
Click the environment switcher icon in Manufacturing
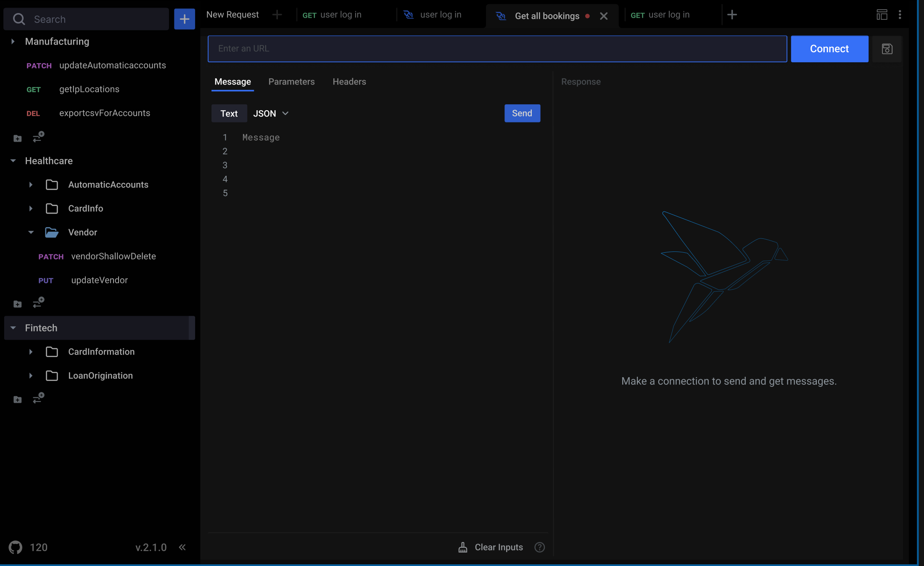38,137
